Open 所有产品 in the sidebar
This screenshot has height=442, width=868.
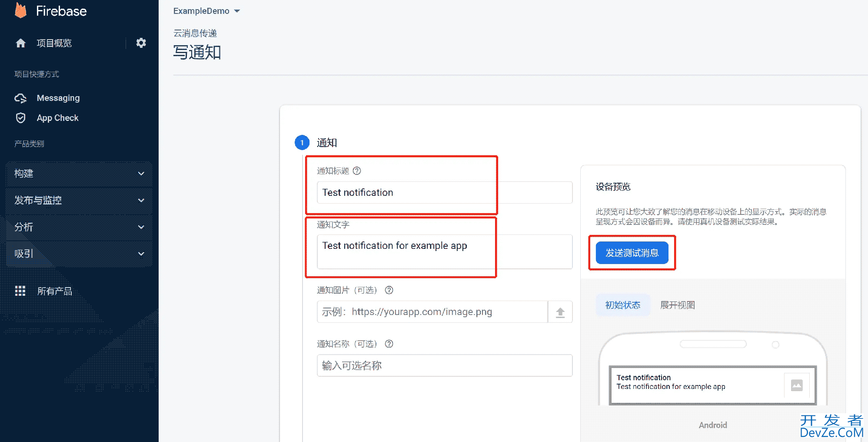[x=54, y=291]
